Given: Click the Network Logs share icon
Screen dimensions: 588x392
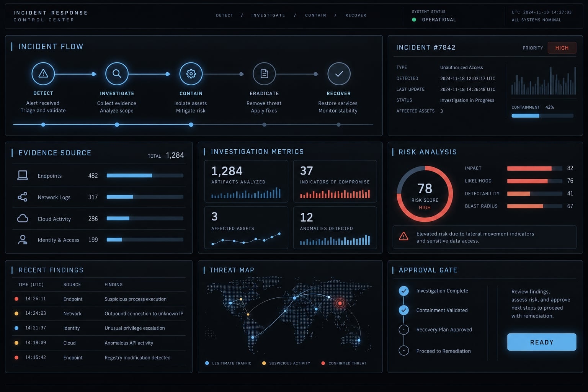Looking at the screenshot, I should coord(23,197).
